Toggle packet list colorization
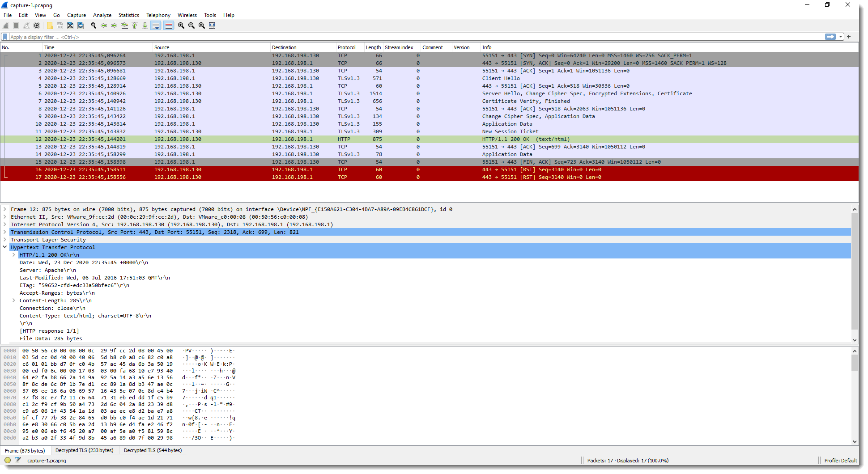868x474 pixels. pyautogui.click(x=168, y=25)
